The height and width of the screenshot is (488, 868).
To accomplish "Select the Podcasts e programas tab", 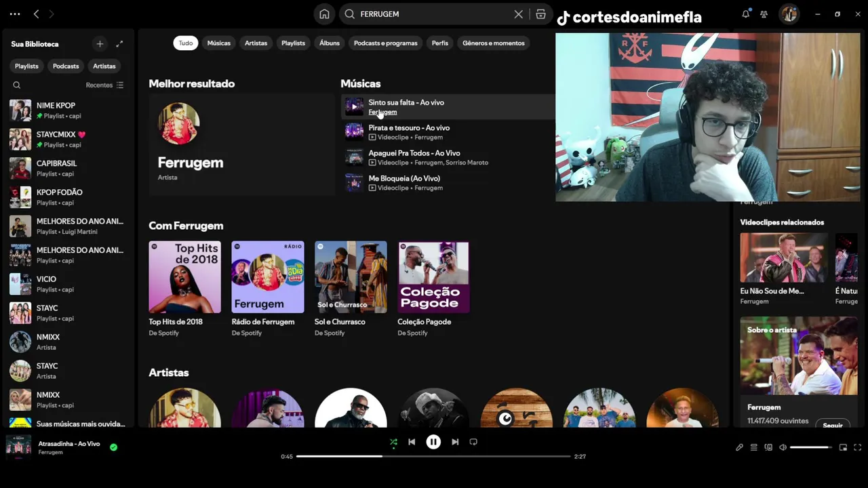I will tap(386, 43).
